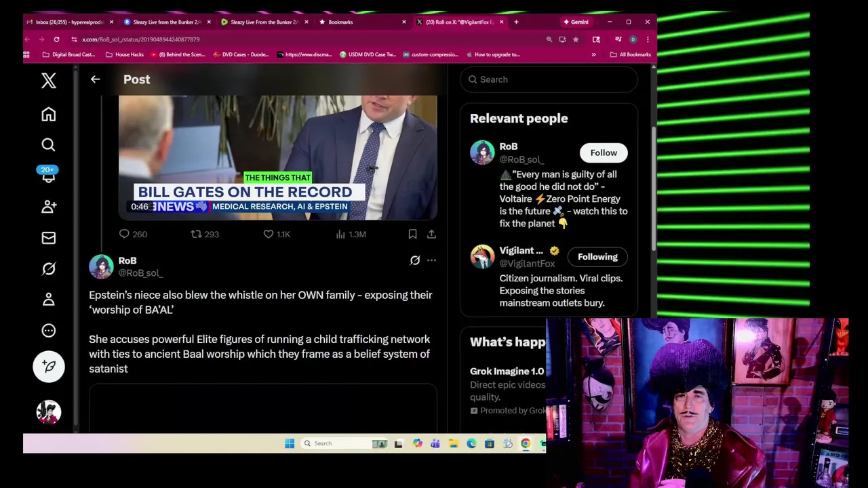Open Windows Start button

click(x=290, y=443)
